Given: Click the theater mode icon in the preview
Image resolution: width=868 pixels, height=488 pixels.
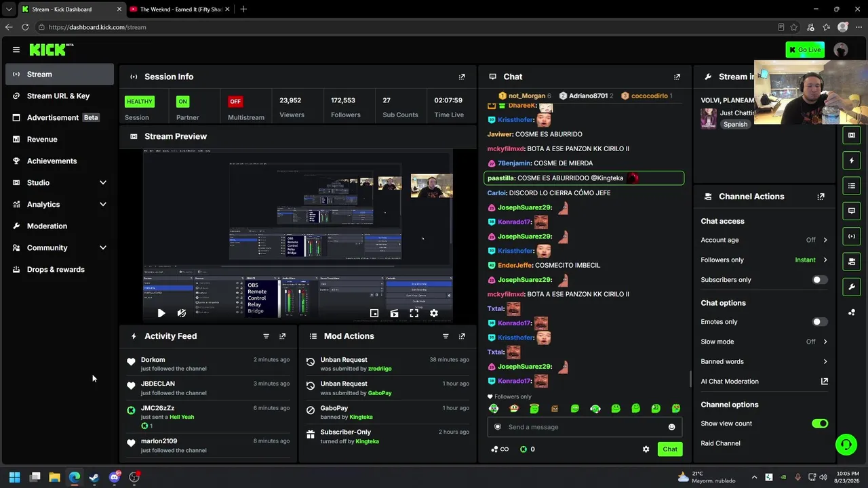Looking at the screenshot, I should pyautogui.click(x=394, y=313).
